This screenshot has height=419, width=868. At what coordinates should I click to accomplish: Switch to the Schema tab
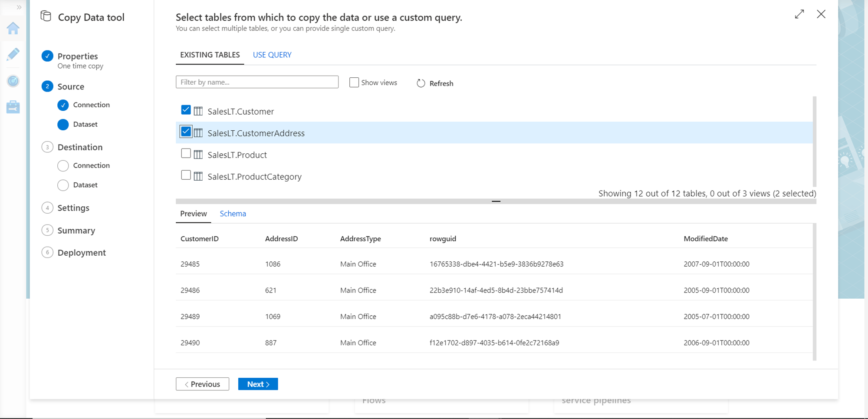tap(233, 214)
